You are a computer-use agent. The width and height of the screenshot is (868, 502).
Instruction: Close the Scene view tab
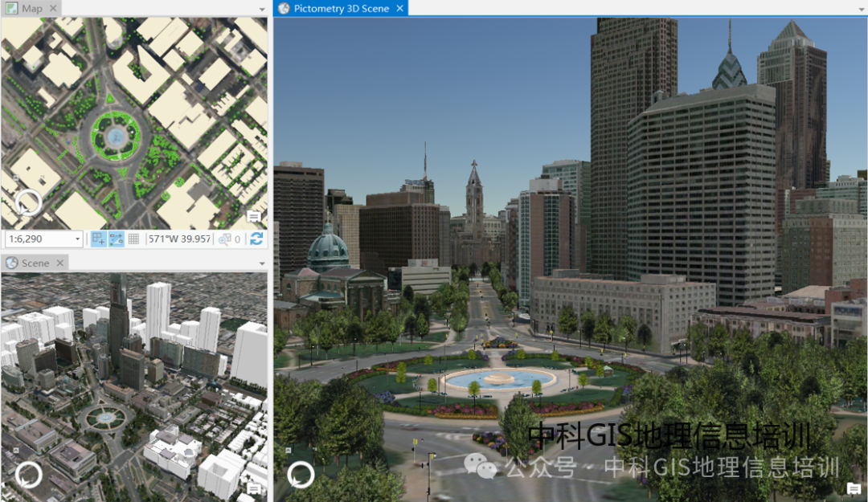tap(59, 263)
